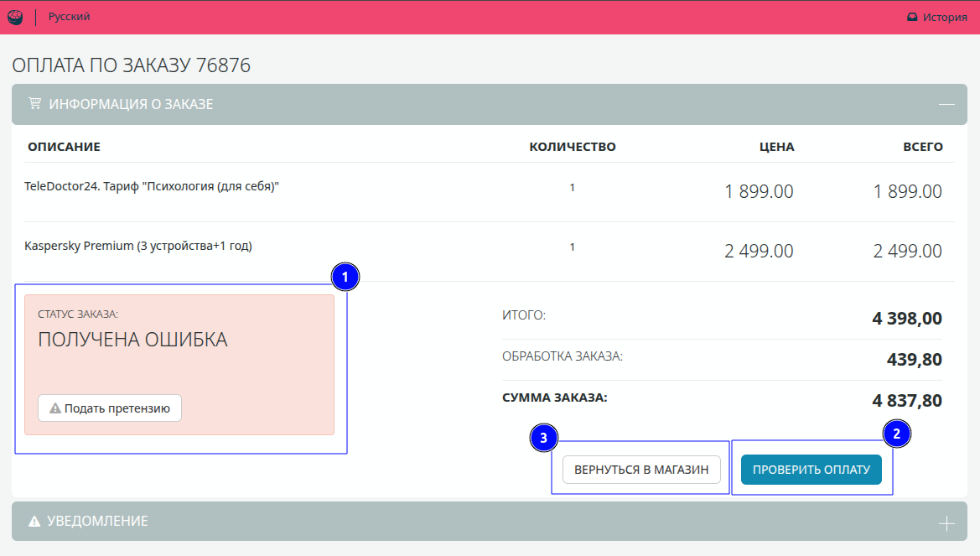Select the TeleDoctor24 Психология item description
The height and width of the screenshot is (556, 980).
click(152, 186)
